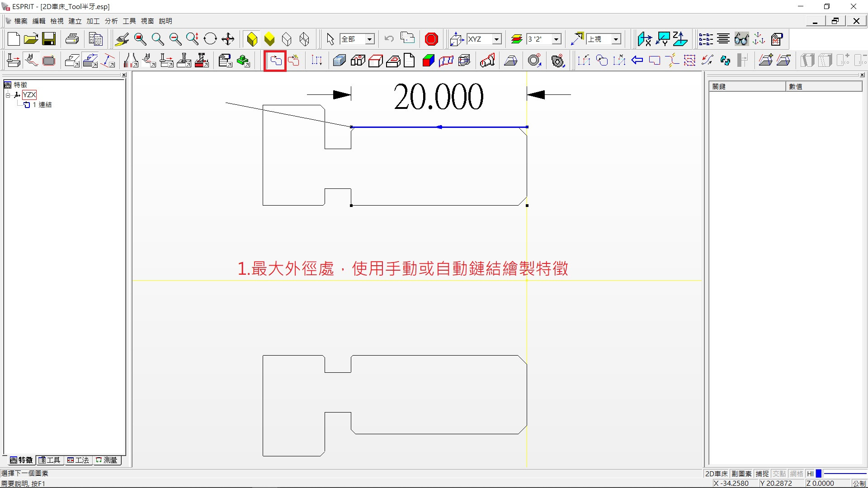The image size is (868, 488).
Task: Toggle the HI highlight mode indicator
Action: pos(810,474)
